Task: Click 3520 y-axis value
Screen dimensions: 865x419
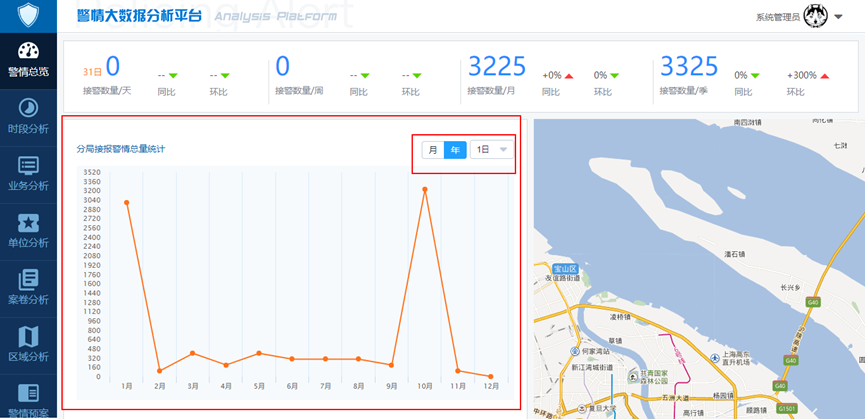Action: (x=92, y=172)
